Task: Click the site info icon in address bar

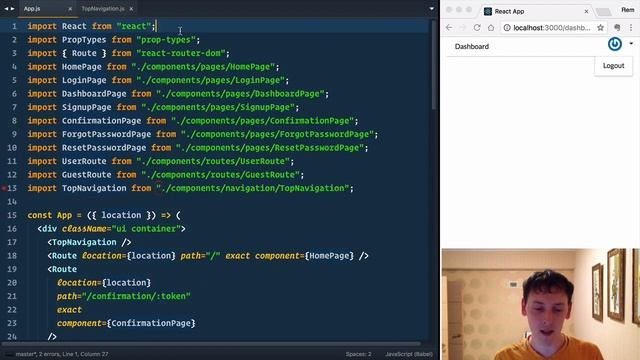Action: point(507,28)
